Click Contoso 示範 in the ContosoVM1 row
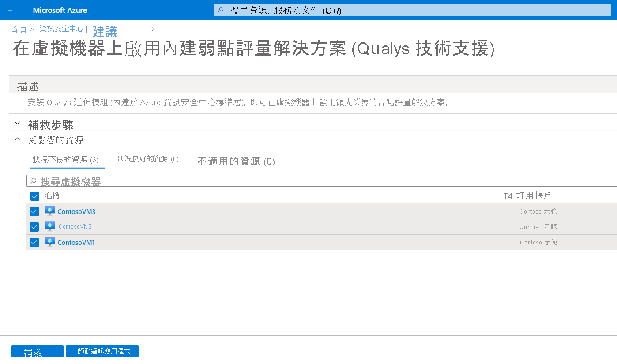 [x=538, y=243]
